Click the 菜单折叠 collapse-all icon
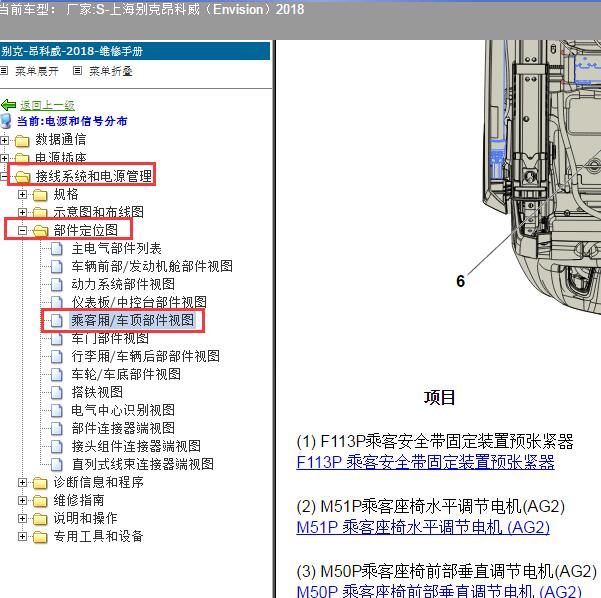 77,71
